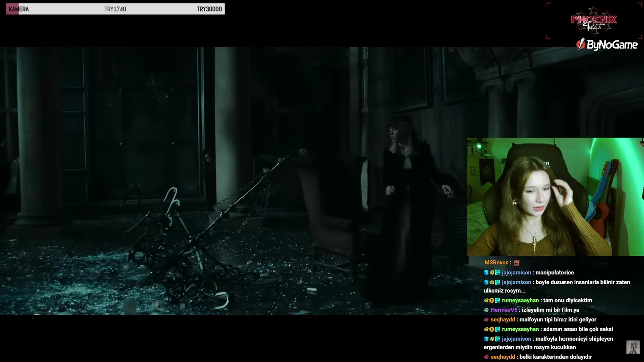Click the red badge beside 'belki karakterinden' message
This screenshot has height=362, width=644.
pyautogui.click(x=486, y=357)
